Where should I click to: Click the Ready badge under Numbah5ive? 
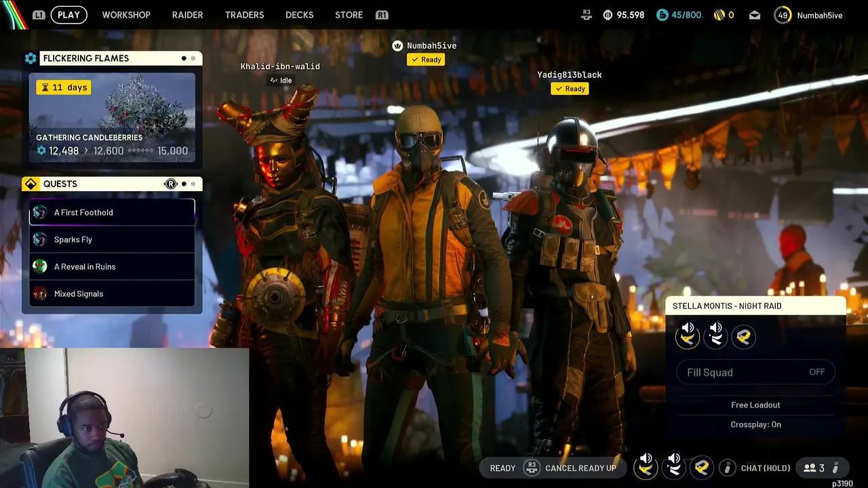pyautogui.click(x=426, y=60)
